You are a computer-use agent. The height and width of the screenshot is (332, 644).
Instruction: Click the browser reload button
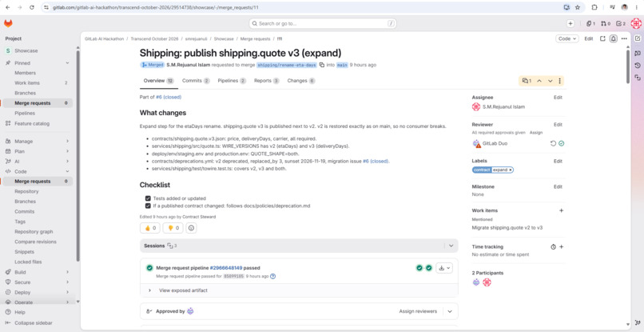(x=32, y=7)
